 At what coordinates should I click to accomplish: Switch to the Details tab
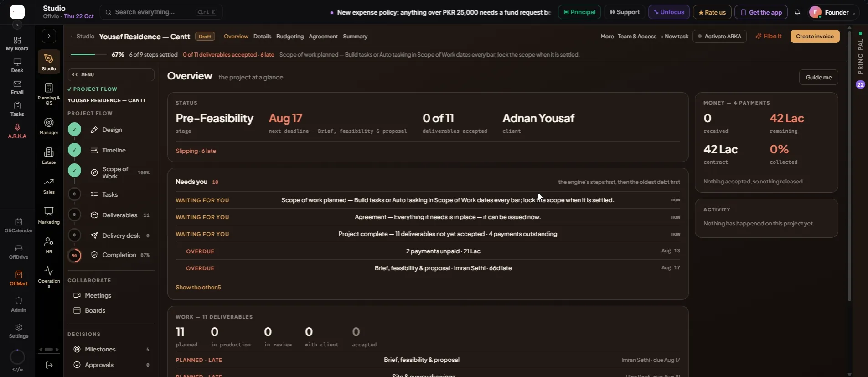point(262,37)
